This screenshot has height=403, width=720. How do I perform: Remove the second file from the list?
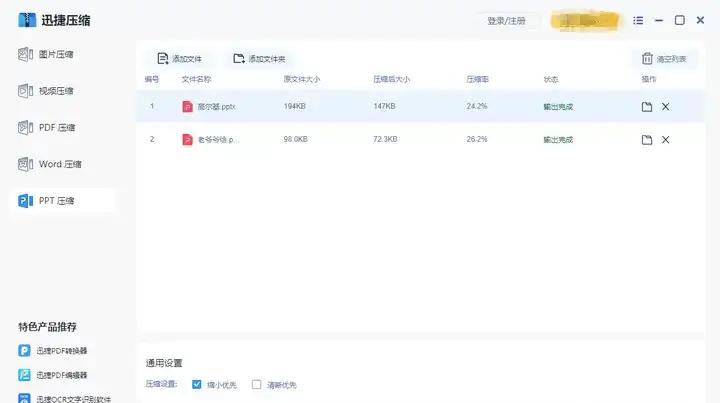666,139
